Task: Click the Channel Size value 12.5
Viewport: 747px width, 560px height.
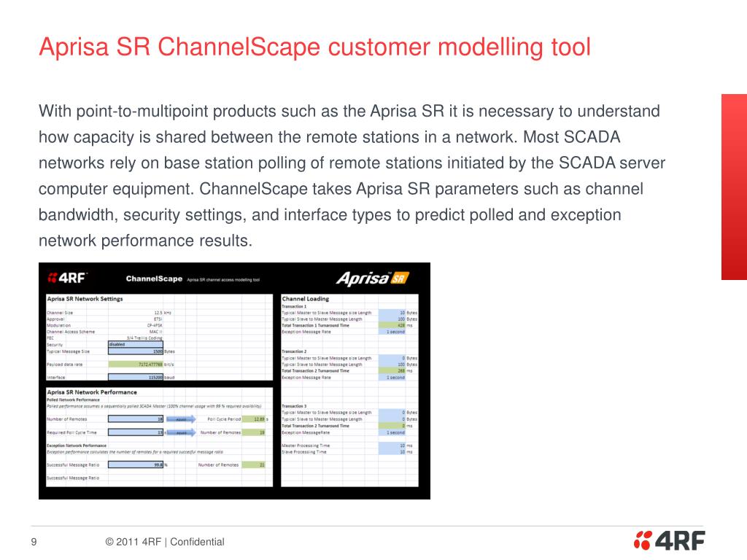Action: [x=158, y=313]
